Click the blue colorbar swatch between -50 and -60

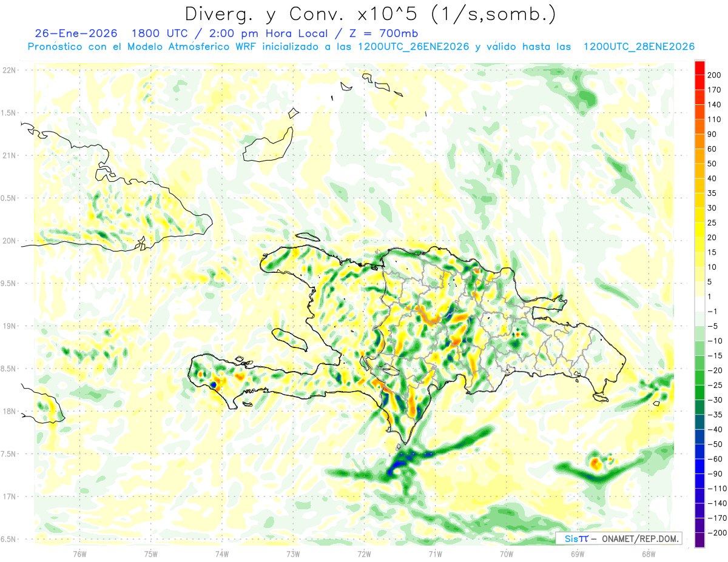(699, 452)
